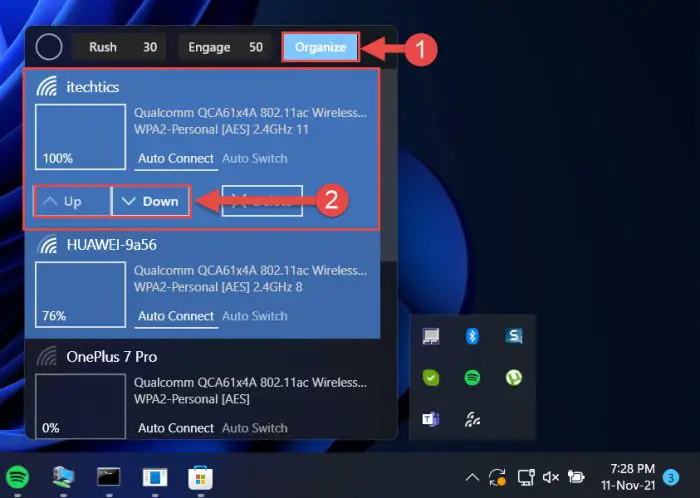Toggle the Rush mode button
Screen dimensions: 700x498
[x=103, y=47]
